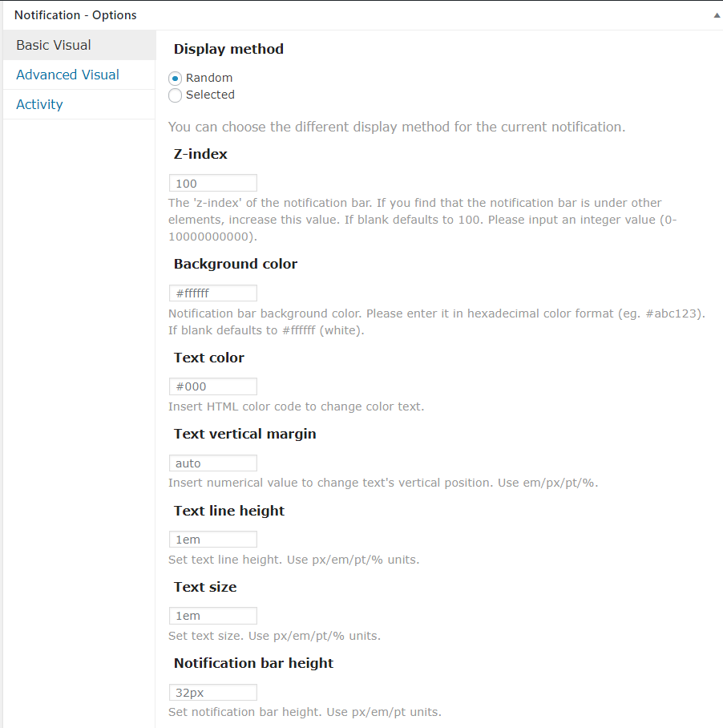Click the Text color heading label
Viewport: 723px width, 728px height.
pyautogui.click(x=209, y=358)
